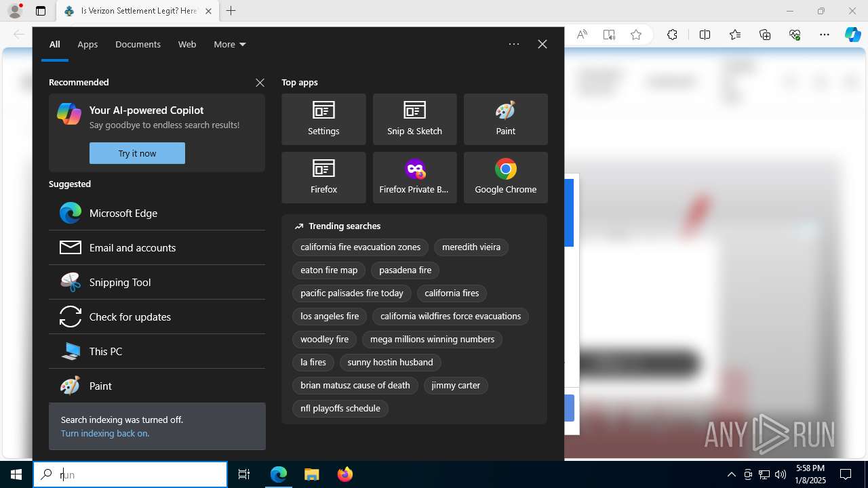The width and height of the screenshot is (868, 488).
Task: Open Snip & Sketch tile
Action: [x=414, y=119]
